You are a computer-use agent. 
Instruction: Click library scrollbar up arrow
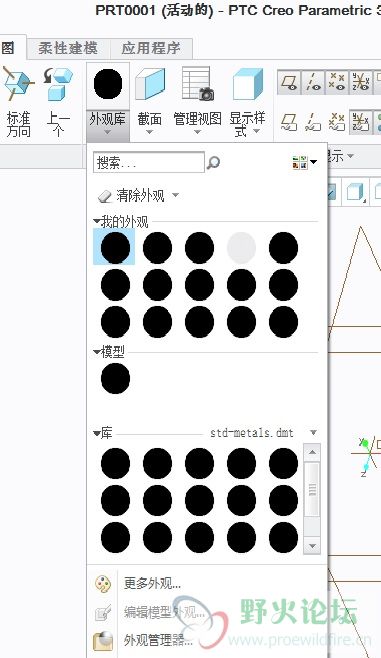[x=312, y=452]
